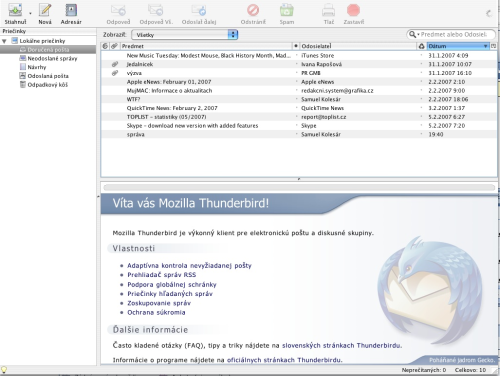Open the QuickTime News: February 2, 2007 message
The width and height of the screenshot is (500, 376).
point(172,108)
